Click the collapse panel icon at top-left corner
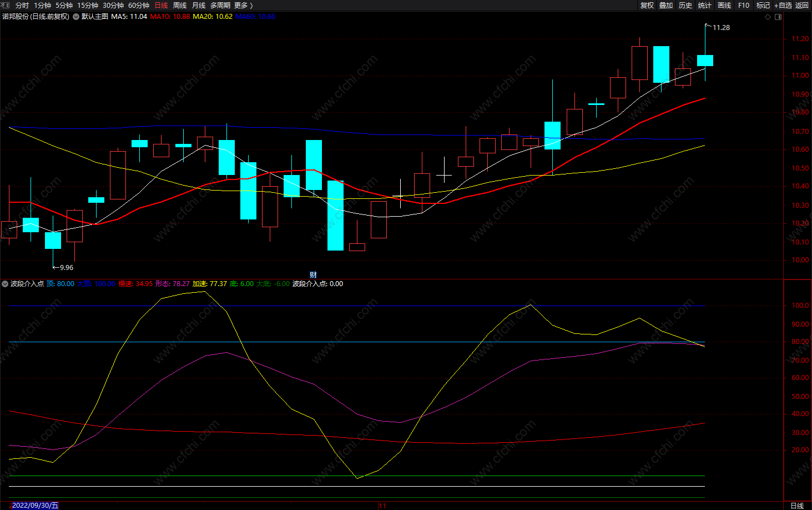This screenshot has width=812, height=510. coord(5,5)
